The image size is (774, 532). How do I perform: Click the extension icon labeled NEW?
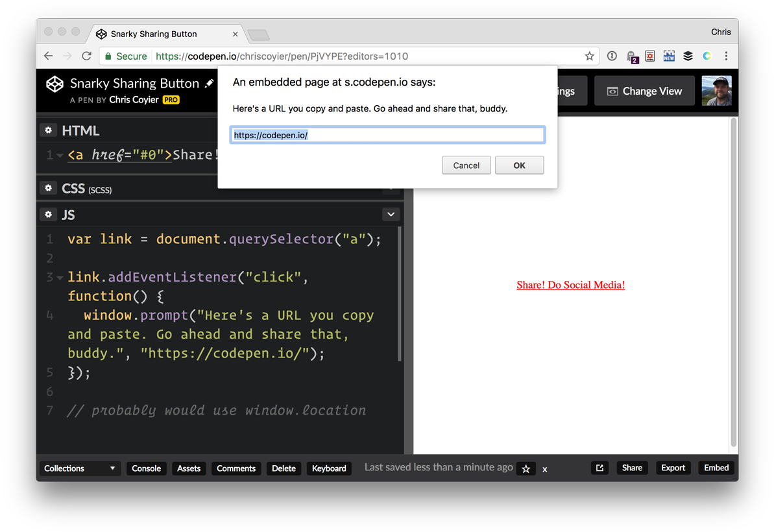669,56
